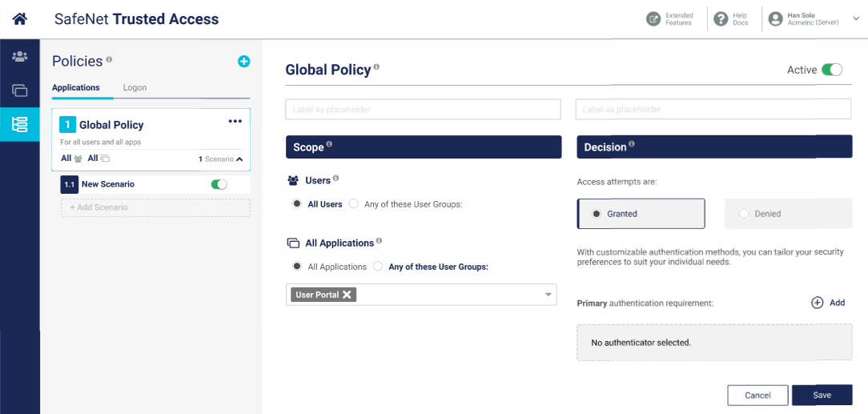
Task: Remove the User Portal tag
Action: pos(347,295)
